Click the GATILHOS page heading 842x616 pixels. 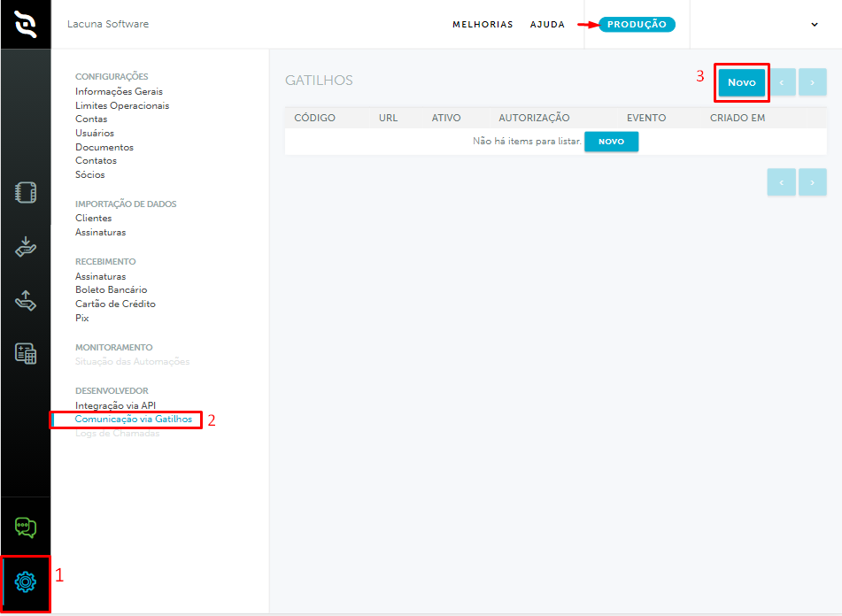pyautogui.click(x=319, y=81)
